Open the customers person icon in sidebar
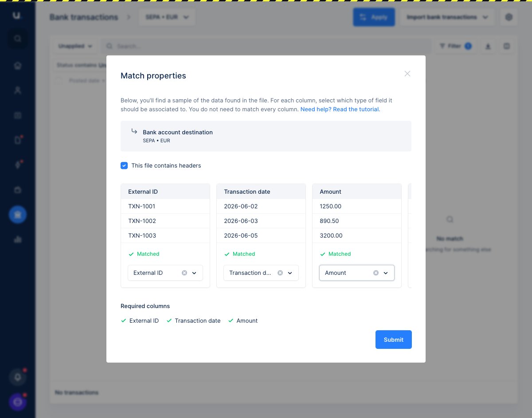Image resolution: width=532 pixels, height=418 pixels. [18, 90]
